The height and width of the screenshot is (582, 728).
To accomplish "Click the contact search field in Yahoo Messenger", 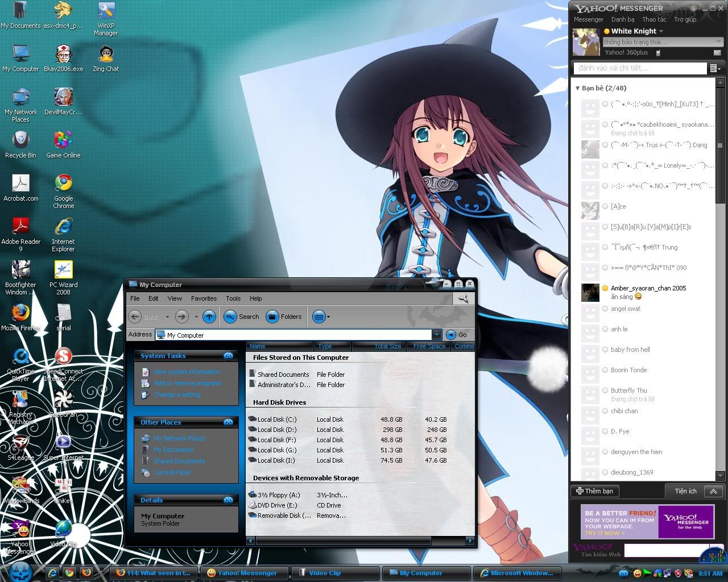I will click(640, 68).
